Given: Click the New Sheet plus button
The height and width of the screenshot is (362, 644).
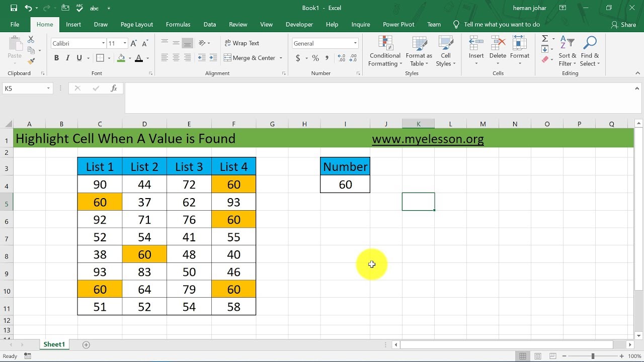Looking at the screenshot, I should tap(86, 344).
